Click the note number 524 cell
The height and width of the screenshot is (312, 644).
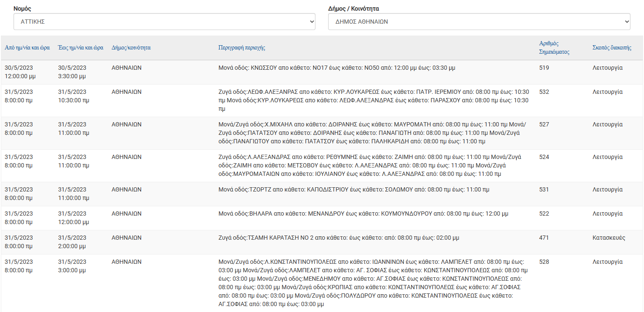(544, 157)
